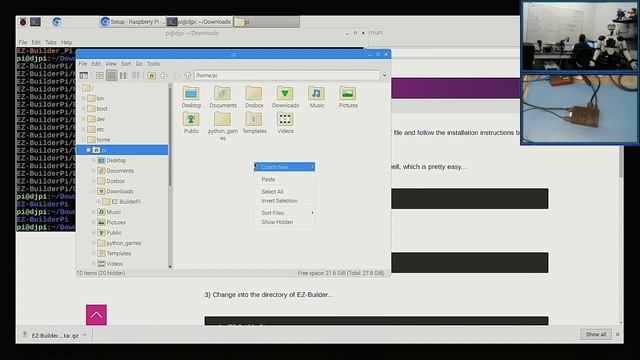
Task: Open the terminal window Tabs menu
Action: pyautogui.click(x=51, y=42)
